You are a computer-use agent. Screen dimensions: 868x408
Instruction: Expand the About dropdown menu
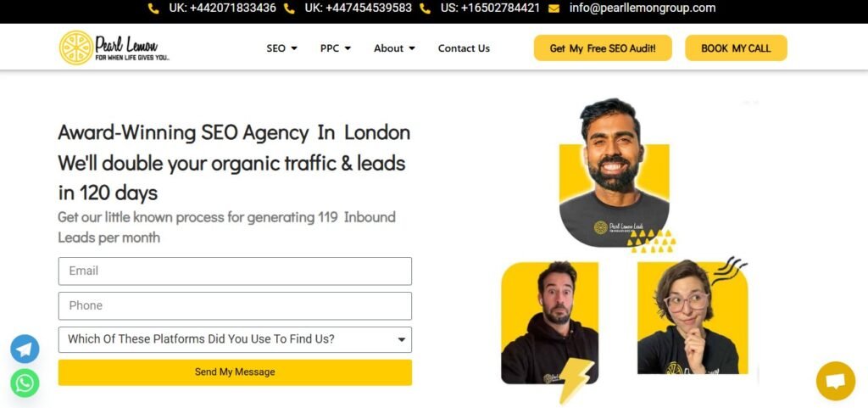(x=394, y=48)
